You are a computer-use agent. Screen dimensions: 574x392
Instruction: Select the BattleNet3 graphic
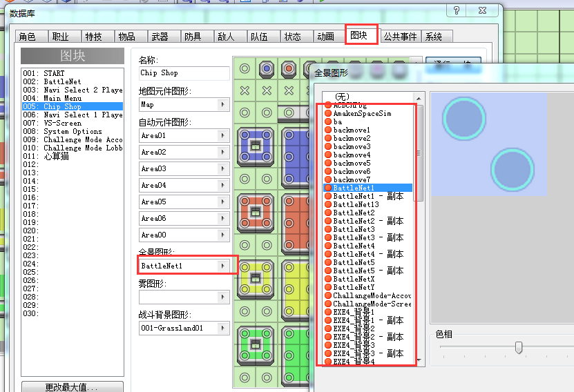coord(368,229)
